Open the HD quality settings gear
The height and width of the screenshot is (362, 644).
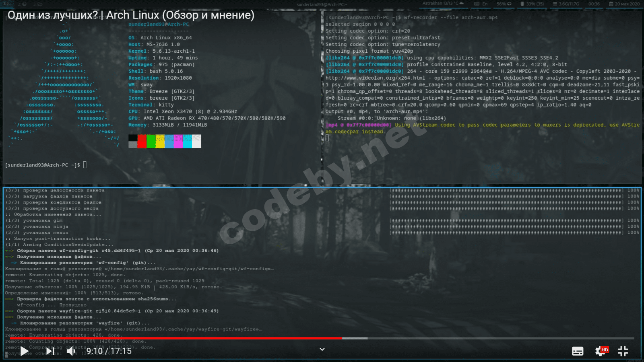601,351
